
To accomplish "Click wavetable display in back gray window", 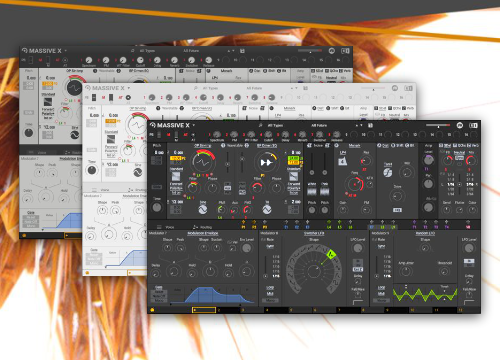I will coord(75,88).
